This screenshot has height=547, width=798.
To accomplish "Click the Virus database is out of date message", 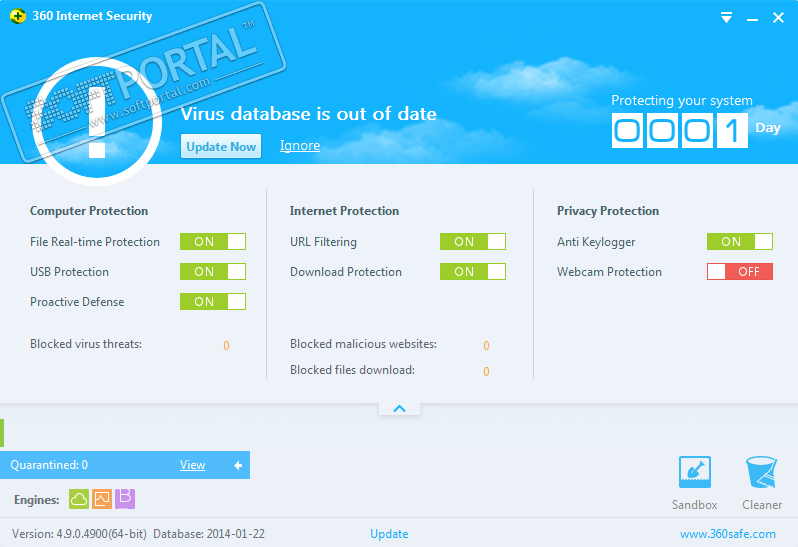I will pyautogui.click(x=308, y=113).
